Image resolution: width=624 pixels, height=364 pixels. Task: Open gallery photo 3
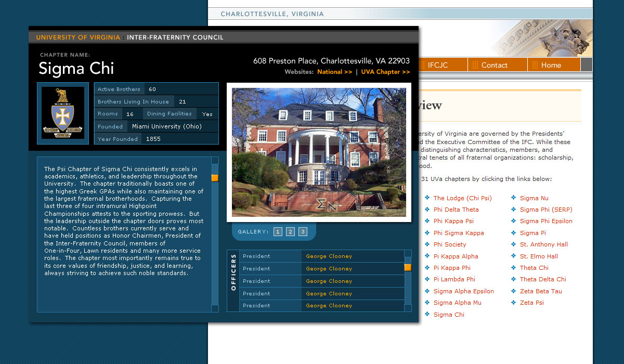point(303,232)
